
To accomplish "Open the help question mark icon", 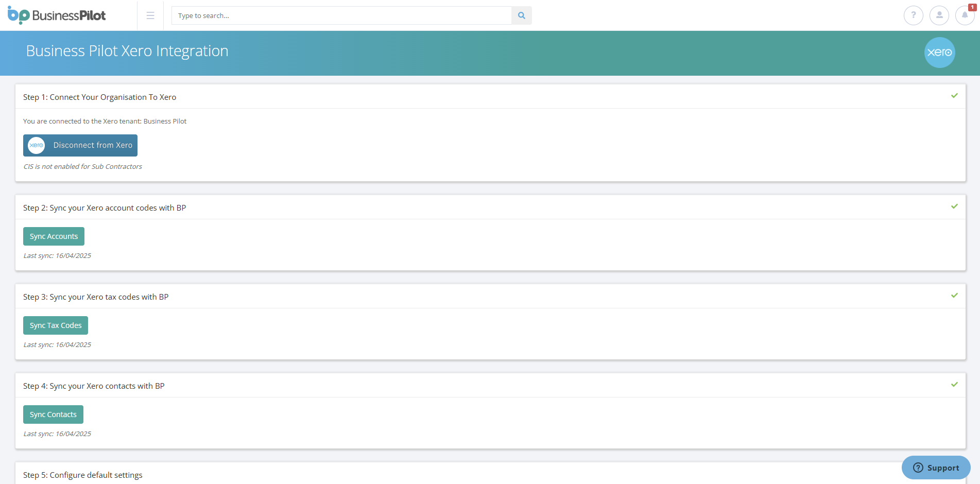I will pyautogui.click(x=913, y=15).
